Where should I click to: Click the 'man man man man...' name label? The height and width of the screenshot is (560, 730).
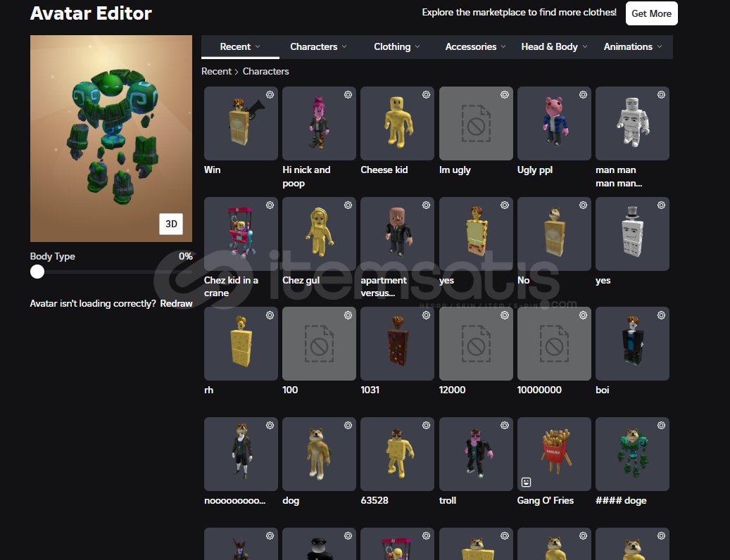pos(619,177)
